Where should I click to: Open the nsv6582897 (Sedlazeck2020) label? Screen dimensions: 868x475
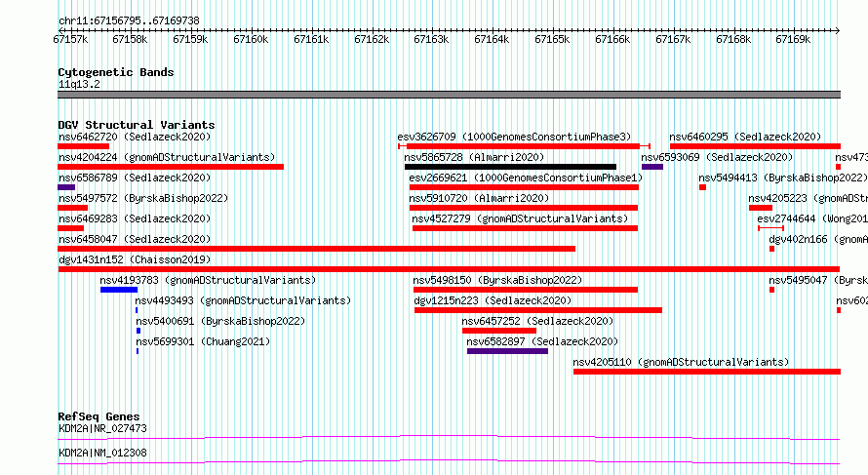542,341
